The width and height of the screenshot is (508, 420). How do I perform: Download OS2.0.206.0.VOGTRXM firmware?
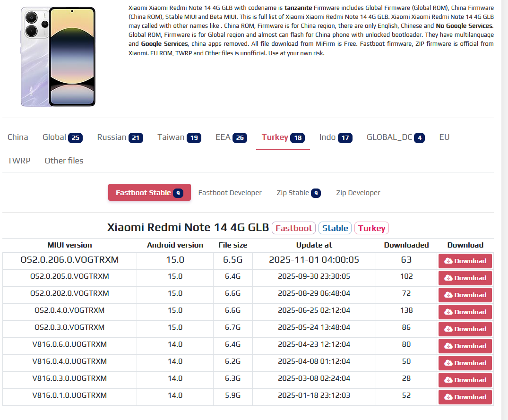click(x=465, y=261)
